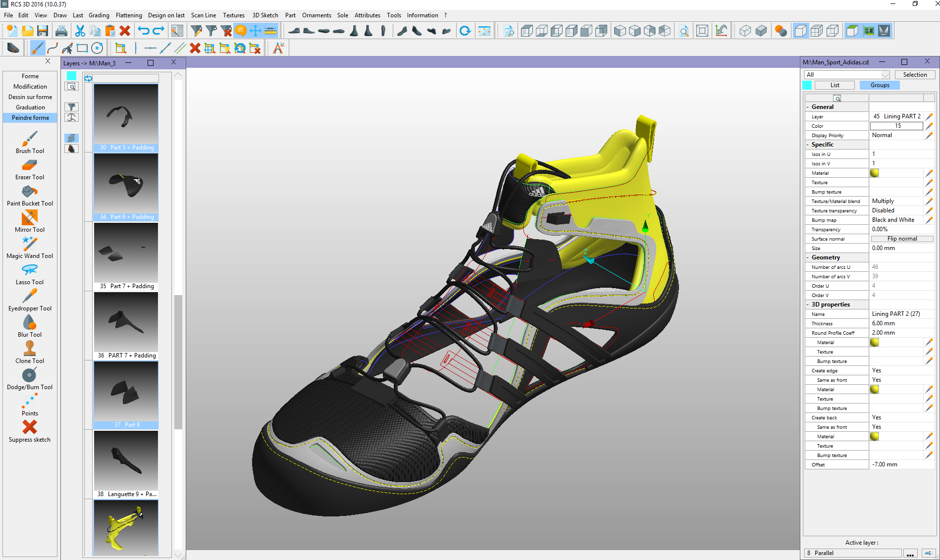Toggle the paintbrush mode in second toolbar
The height and width of the screenshot is (560, 940).
click(37, 48)
